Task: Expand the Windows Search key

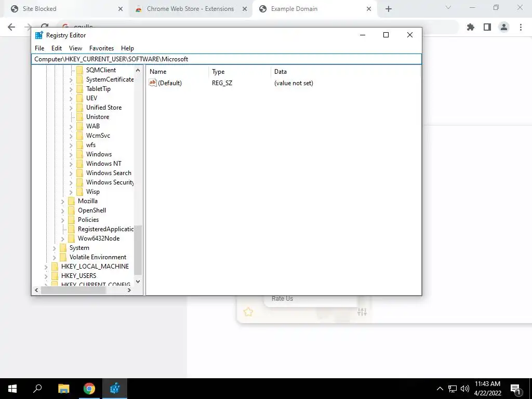Action: pyautogui.click(x=71, y=174)
